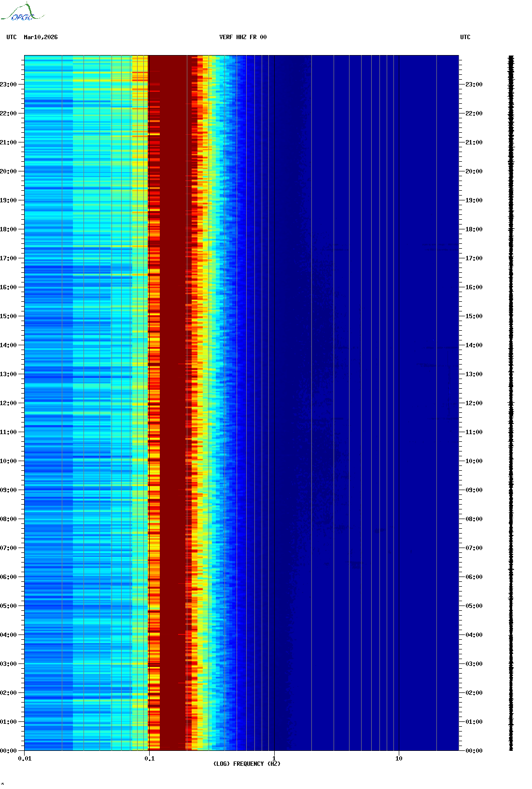Screen dimensions: 532x789
Task: Click 18:00 on the left time axis
Action: [8, 229]
